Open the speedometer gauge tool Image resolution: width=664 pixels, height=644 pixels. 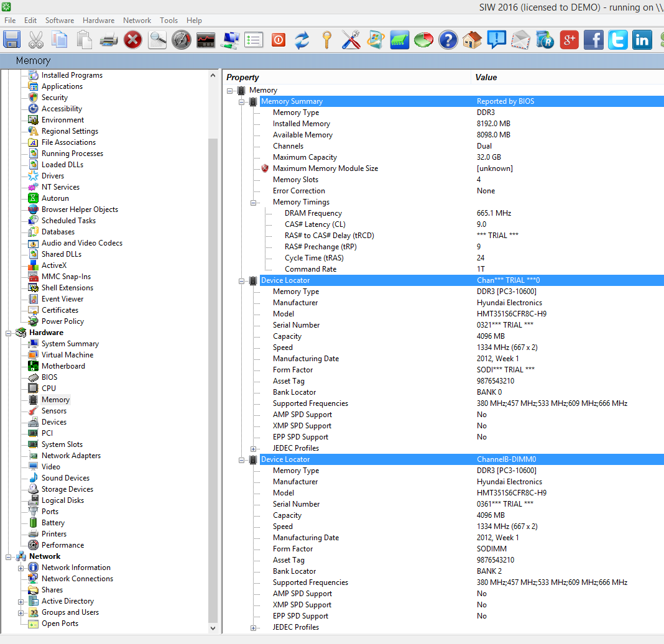click(x=182, y=40)
